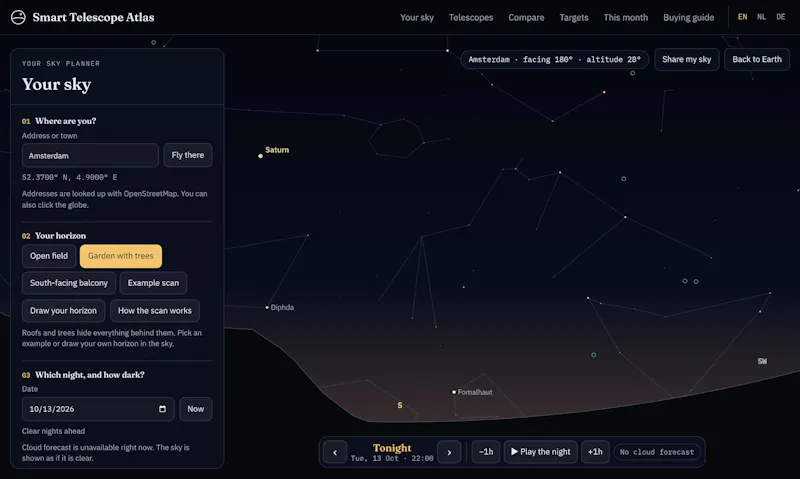
Task: Click the Draw your horizon button
Action: tap(63, 311)
